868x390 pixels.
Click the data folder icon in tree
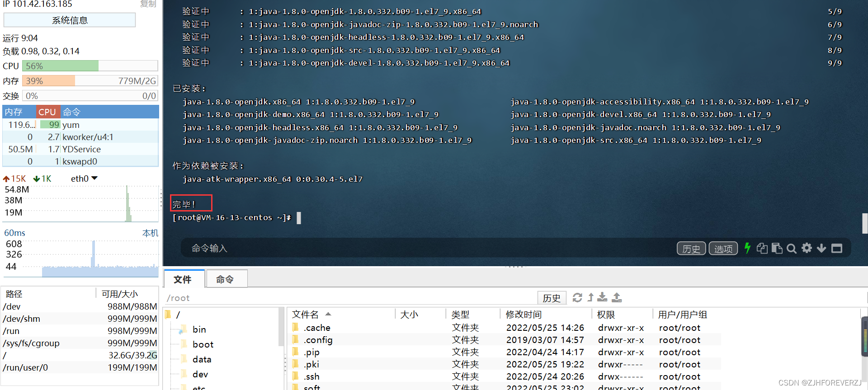[x=184, y=359]
